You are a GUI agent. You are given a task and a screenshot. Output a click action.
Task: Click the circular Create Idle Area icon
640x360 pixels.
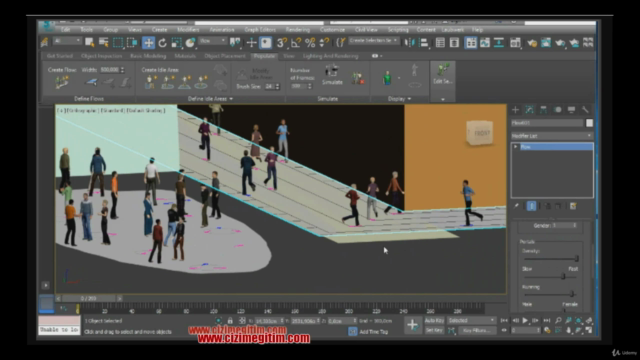click(201, 82)
